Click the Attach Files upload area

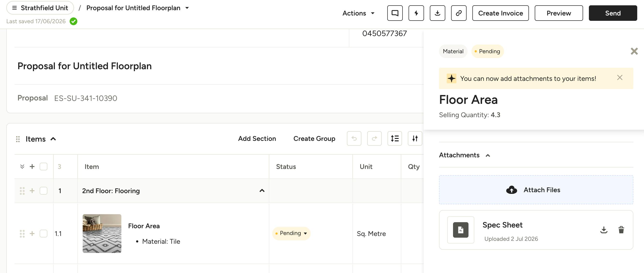pos(536,190)
